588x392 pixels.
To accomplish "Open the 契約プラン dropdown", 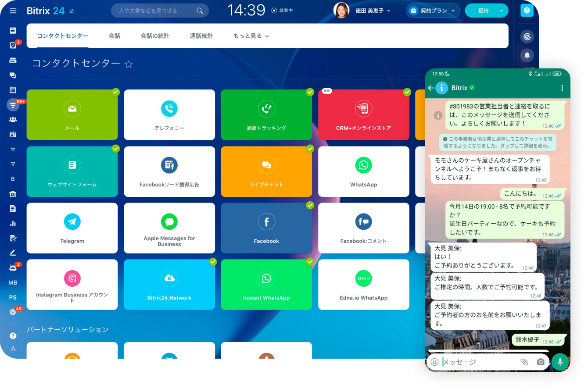I will [x=433, y=11].
